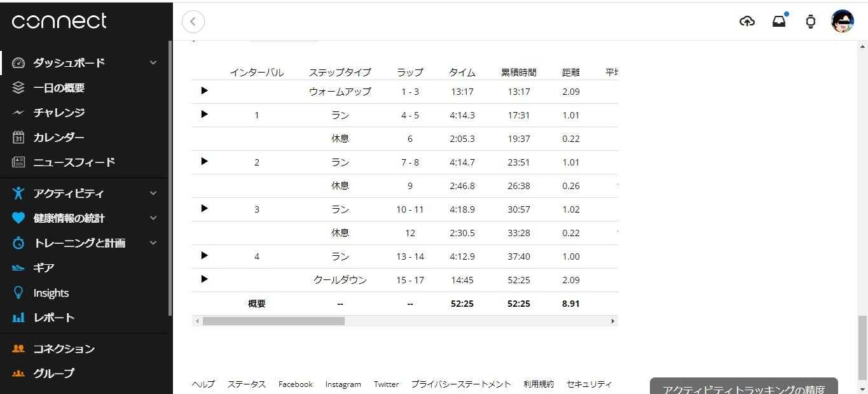Expand the ダッシュボード sidebar chevron
The image size is (868, 394).
coord(153,62)
